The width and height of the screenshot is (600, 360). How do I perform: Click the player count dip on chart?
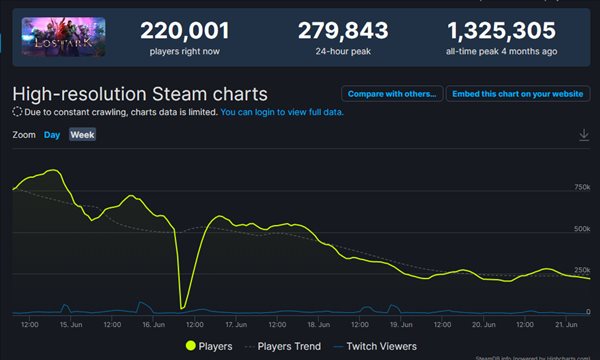click(x=183, y=308)
